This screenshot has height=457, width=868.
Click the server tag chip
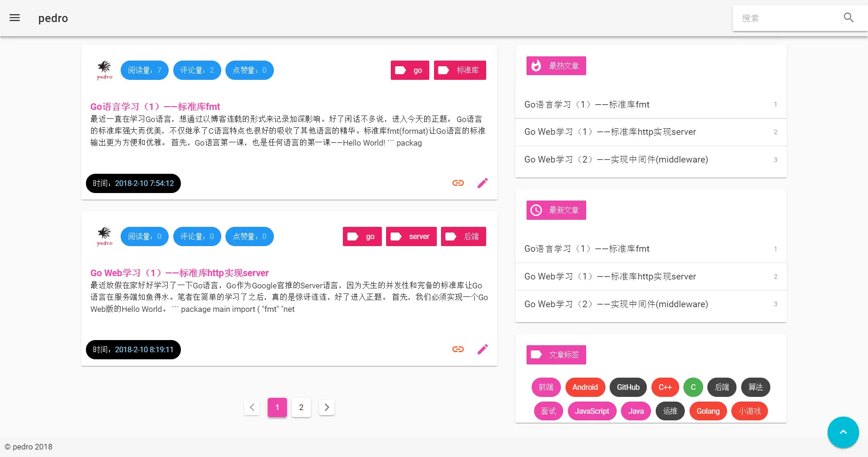411,236
